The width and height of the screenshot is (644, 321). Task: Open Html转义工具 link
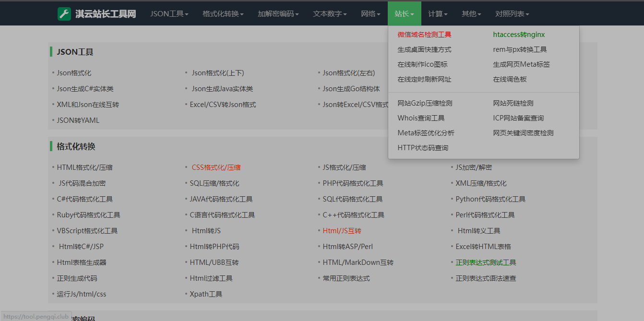click(479, 231)
